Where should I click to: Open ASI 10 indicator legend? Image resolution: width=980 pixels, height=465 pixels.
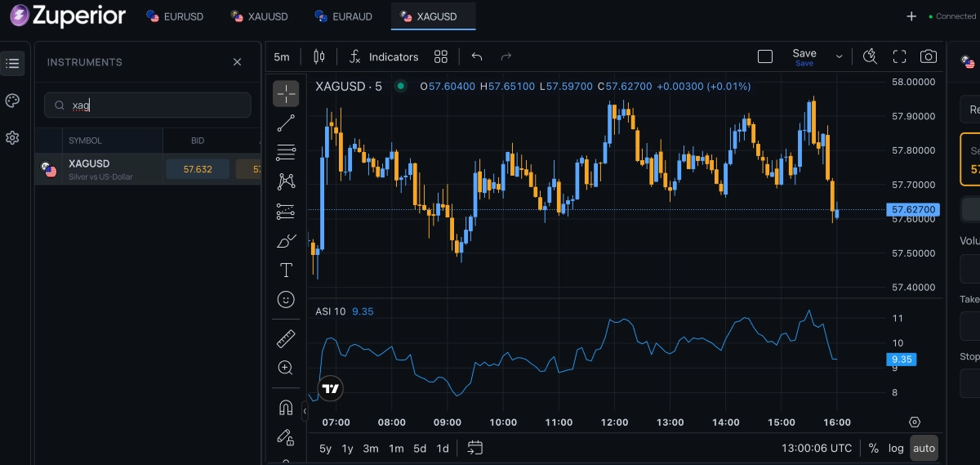(x=331, y=311)
